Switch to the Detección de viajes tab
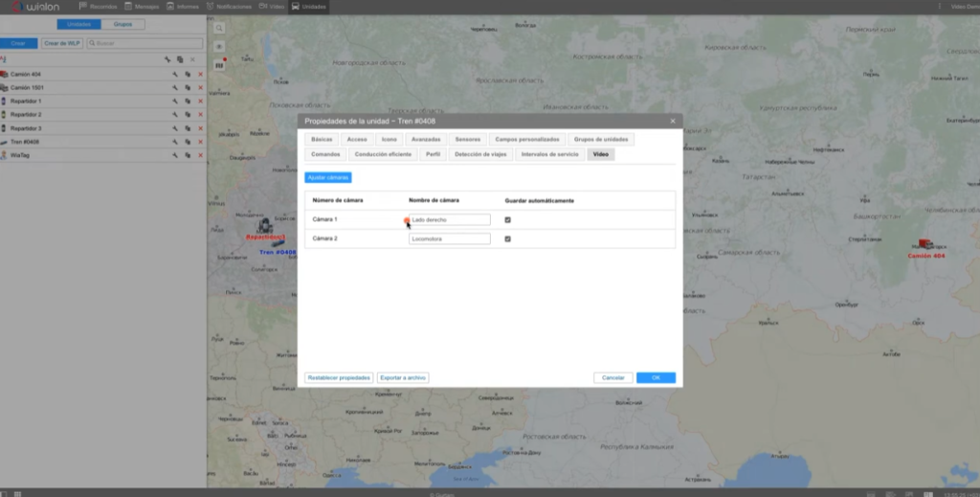The width and height of the screenshot is (980, 497). coord(481,153)
